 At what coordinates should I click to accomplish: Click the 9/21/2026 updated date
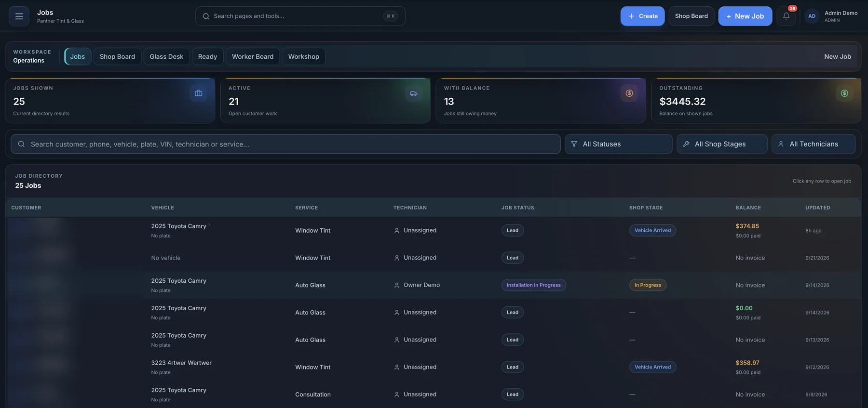(817, 258)
